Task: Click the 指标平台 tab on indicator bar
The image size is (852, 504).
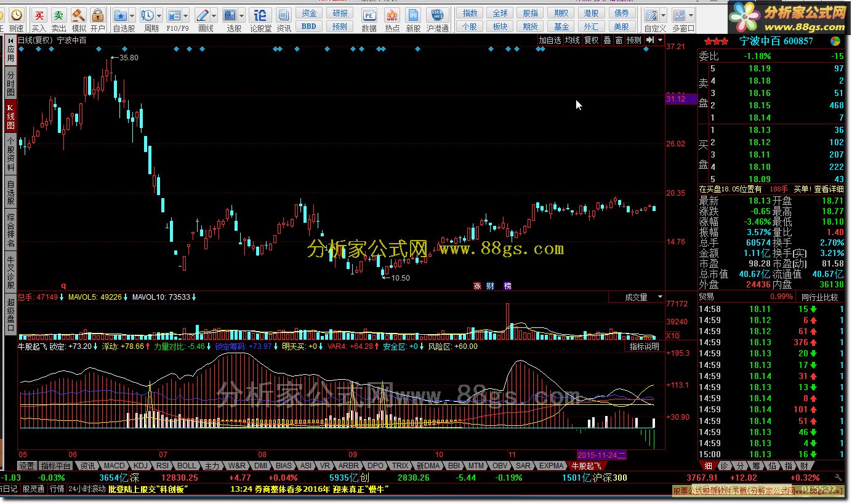Action: click(56, 466)
